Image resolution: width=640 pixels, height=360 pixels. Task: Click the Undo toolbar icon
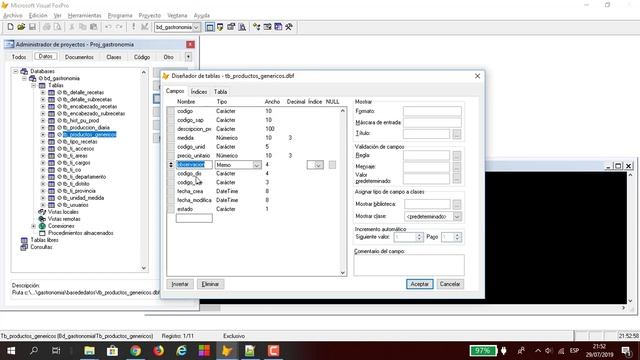pyautogui.click(x=108, y=27)
